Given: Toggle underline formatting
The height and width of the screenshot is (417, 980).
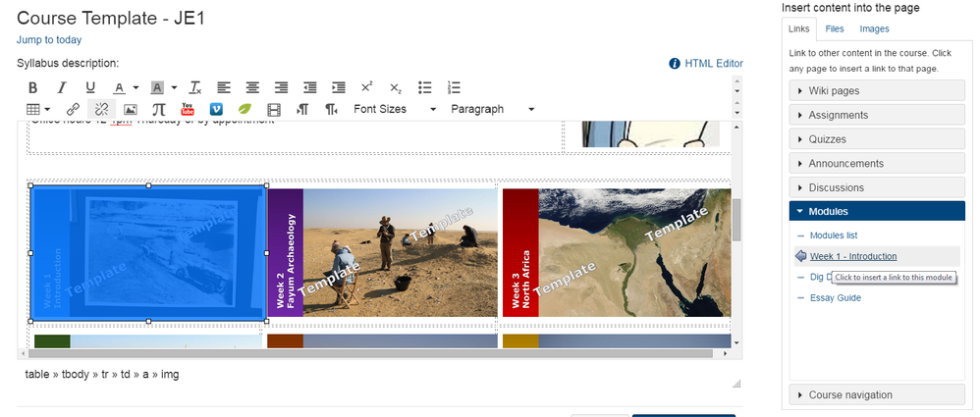Looking at the screenshot, I should [90, 87].
